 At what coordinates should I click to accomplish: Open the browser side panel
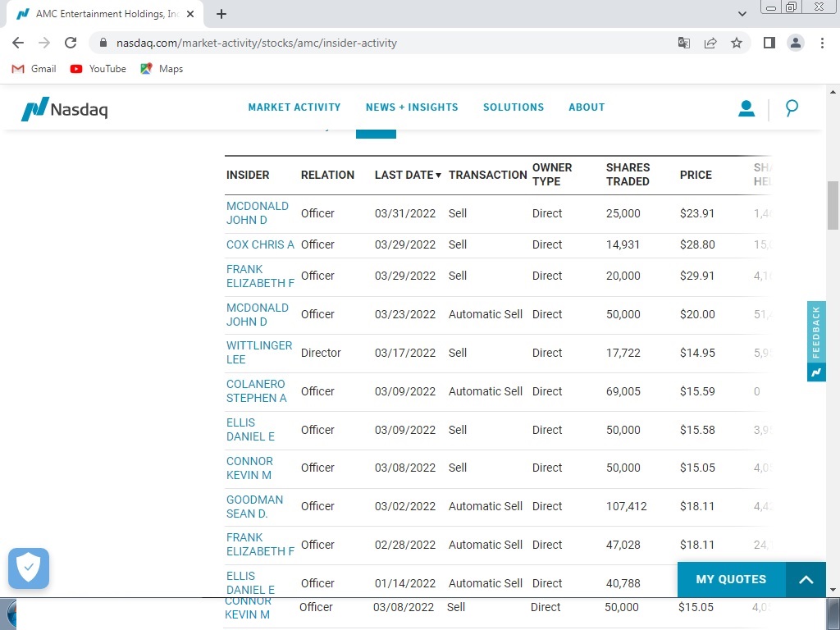point(769,43)
